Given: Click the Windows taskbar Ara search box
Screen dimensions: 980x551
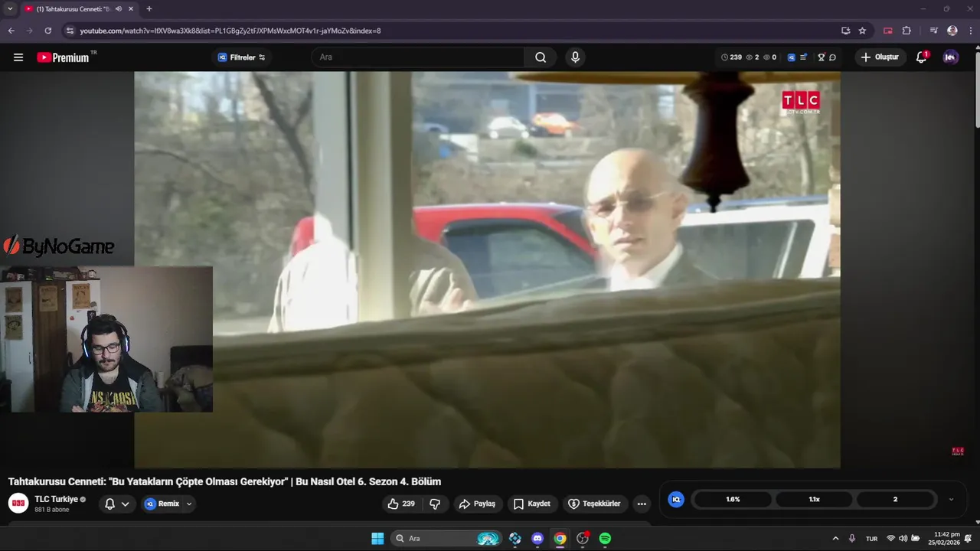Looking at the screenshot, I should [446, 539].
